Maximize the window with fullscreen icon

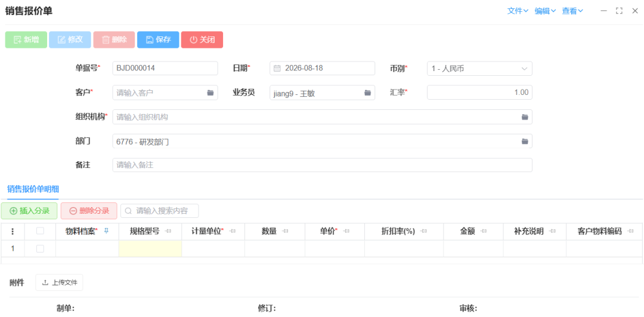(620, 11)
